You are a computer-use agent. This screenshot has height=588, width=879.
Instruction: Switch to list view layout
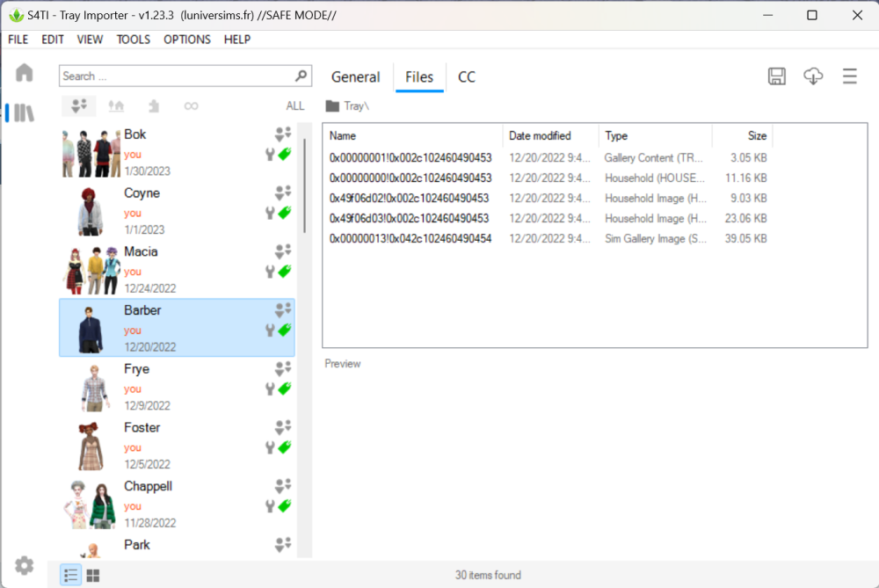pyautogui.click(x=70, y=575)
